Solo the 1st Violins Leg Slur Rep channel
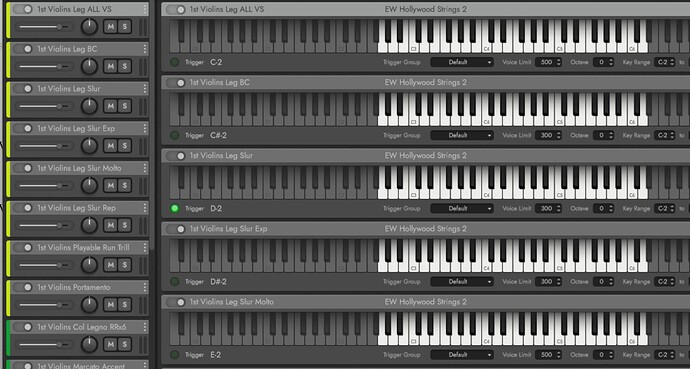Screen dimensions: 690x369 [x=125, y=225]
